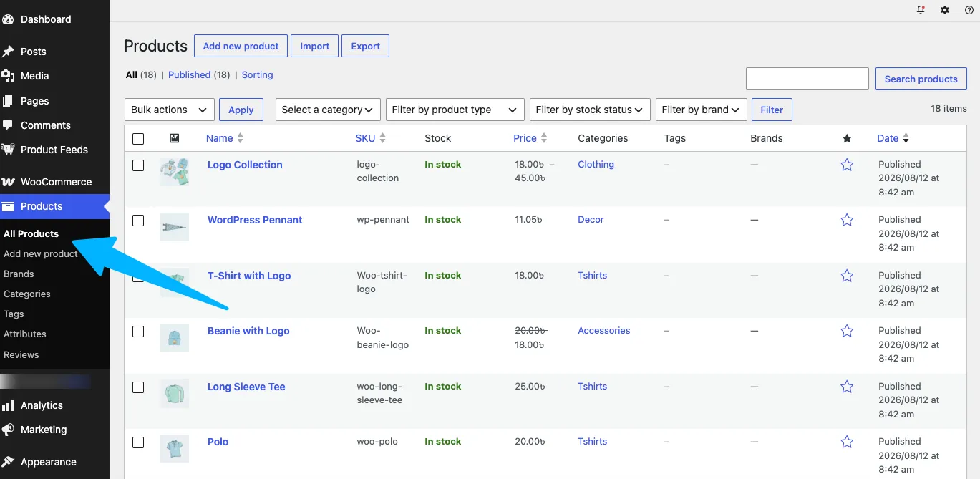The height and width of the screenshot is (479, 980).
Task: Click the Sorting view link
Action: [x=257, y=74]
